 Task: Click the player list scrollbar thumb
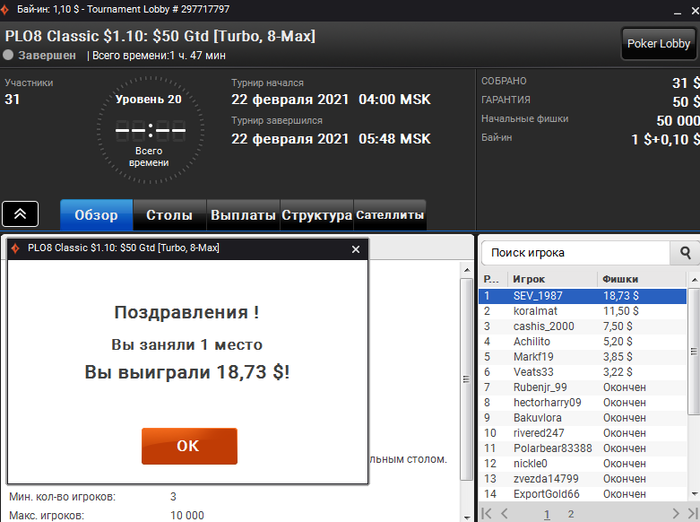(x=694, y=351)
